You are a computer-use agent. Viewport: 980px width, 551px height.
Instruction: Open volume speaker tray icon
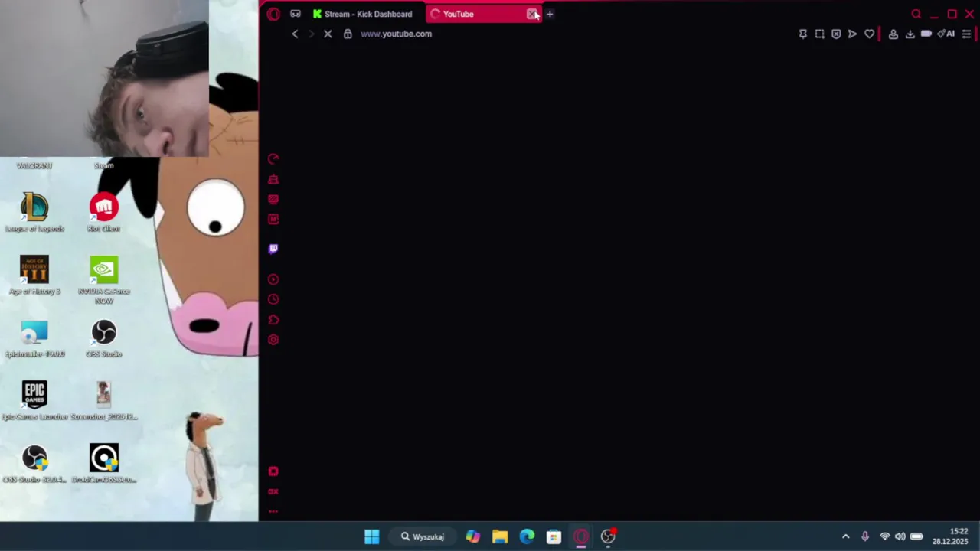(x=900, y=536)
